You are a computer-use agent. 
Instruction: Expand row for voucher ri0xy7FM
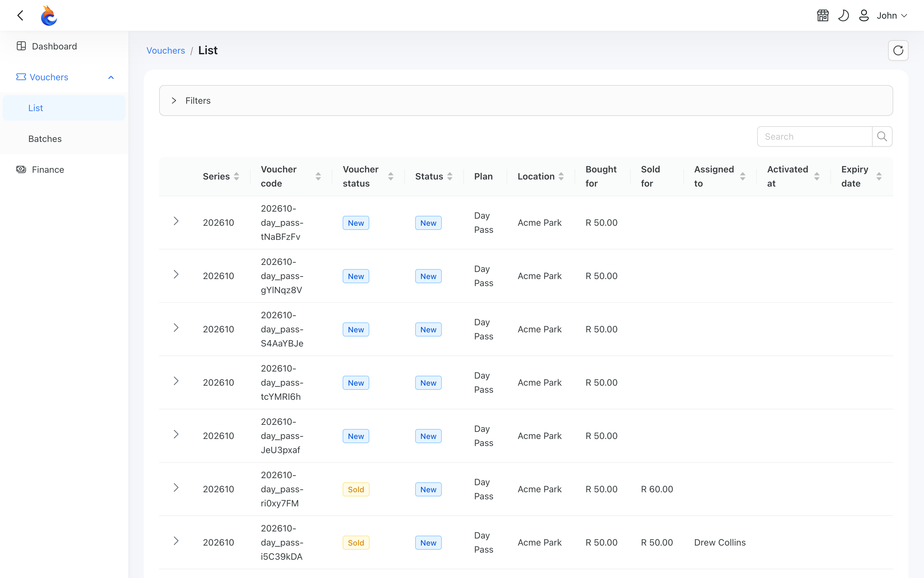pyautogui.click(x=176, y=488)
